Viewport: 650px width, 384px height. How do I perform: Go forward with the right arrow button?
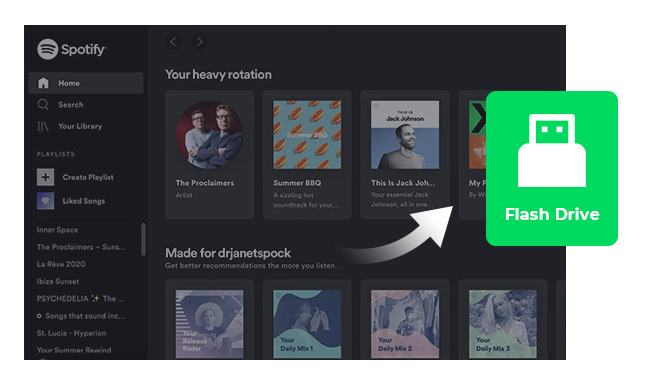coord(199,41)
